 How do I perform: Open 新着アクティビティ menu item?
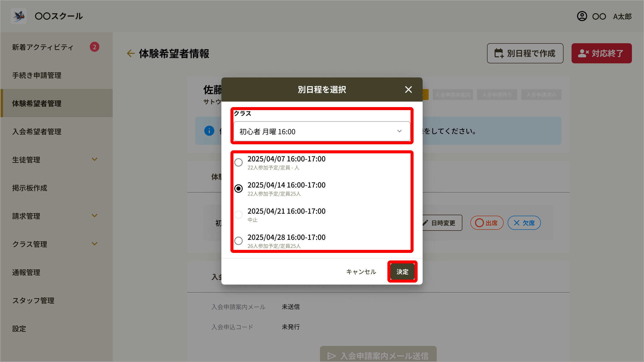pyautogui.click(x=56, y=47)
